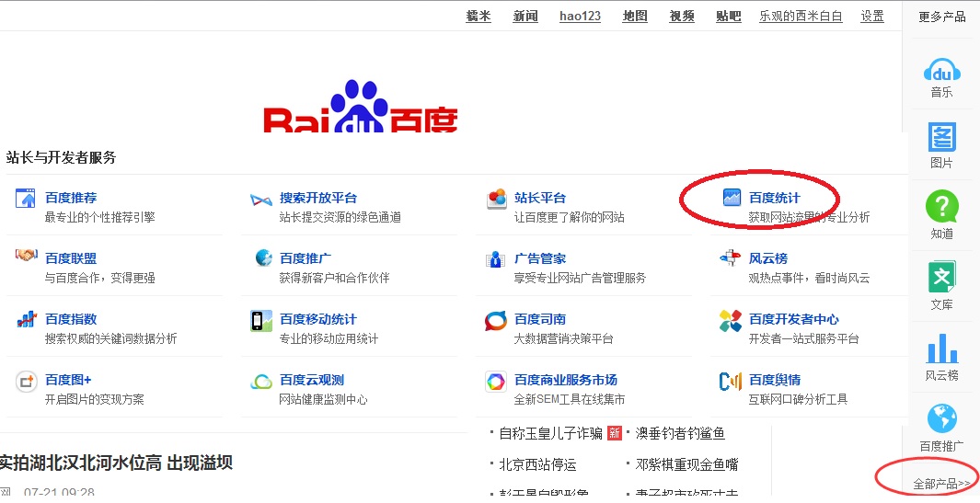Open 贴吧 in top navigation
Screen dimensions: 980x503
(729, 17)
